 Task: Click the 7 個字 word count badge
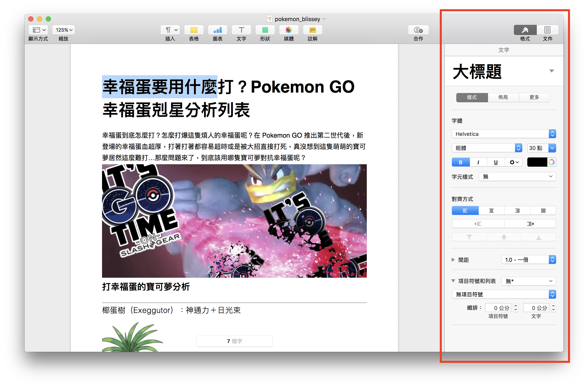pos(234,341)
